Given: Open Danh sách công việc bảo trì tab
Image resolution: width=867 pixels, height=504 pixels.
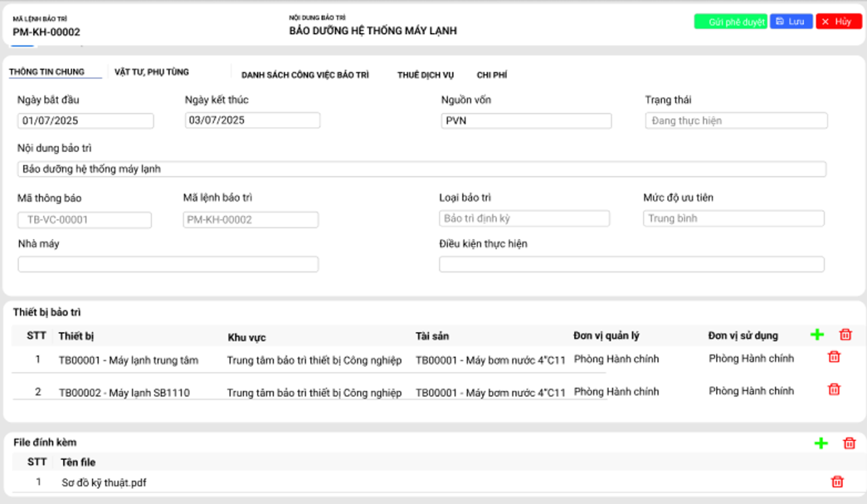Looking at the screenshot, I should click(x=305, y=75).
